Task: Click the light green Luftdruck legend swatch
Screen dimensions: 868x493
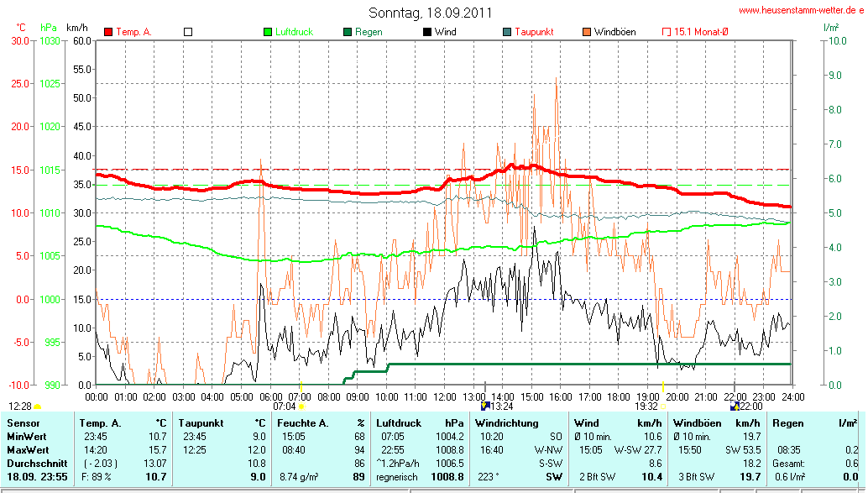Action: point(268,32)
